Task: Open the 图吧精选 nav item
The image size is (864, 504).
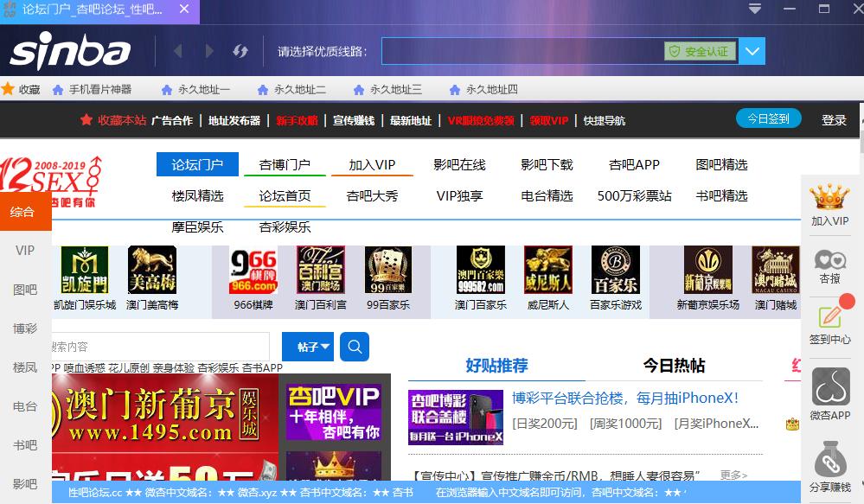Action: tap(722, 164)
